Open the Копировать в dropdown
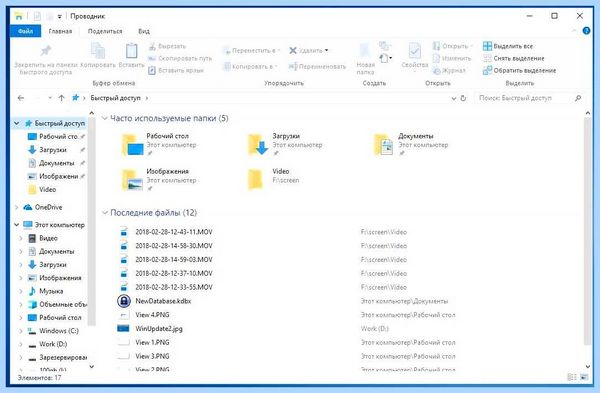600x393 pixels. (x=250, y=67)
